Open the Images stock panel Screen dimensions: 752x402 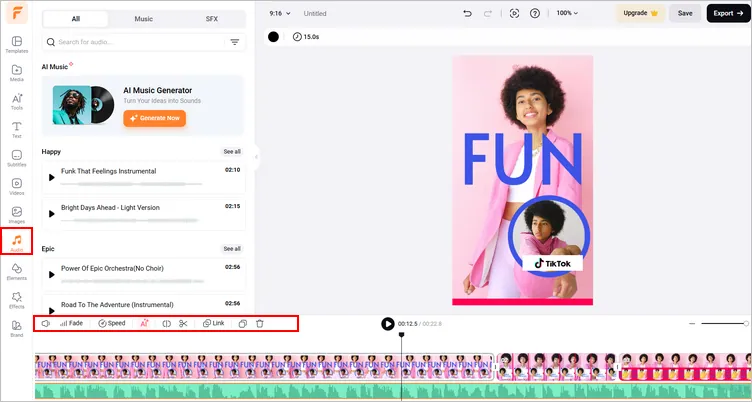17,215
